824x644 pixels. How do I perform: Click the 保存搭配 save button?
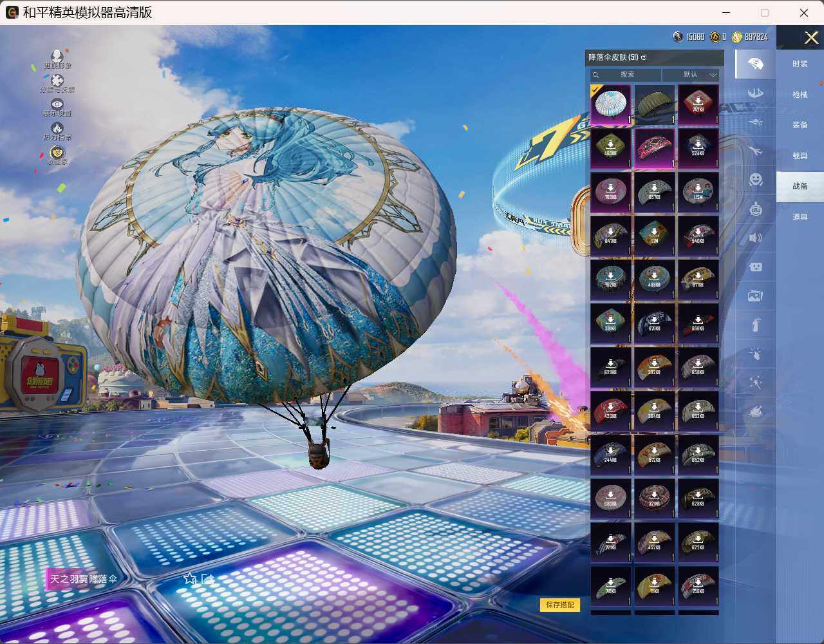pyautogui.click(x=559, y=605)
